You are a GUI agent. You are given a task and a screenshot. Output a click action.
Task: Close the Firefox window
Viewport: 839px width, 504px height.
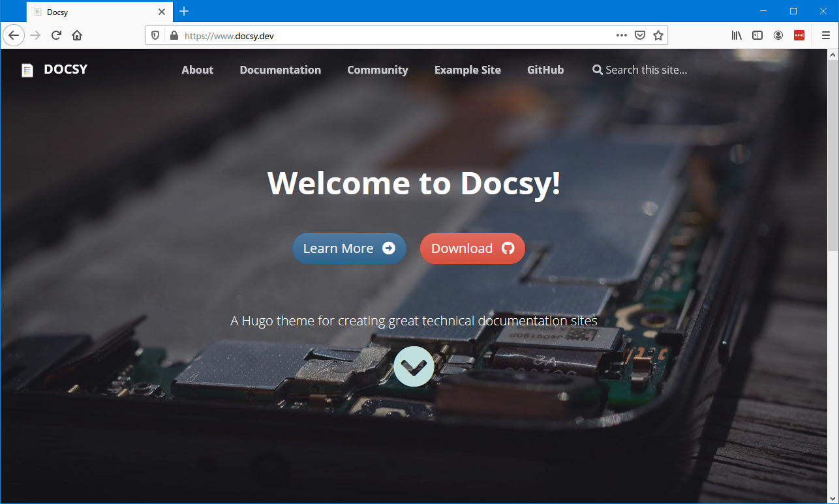(823, 11)
